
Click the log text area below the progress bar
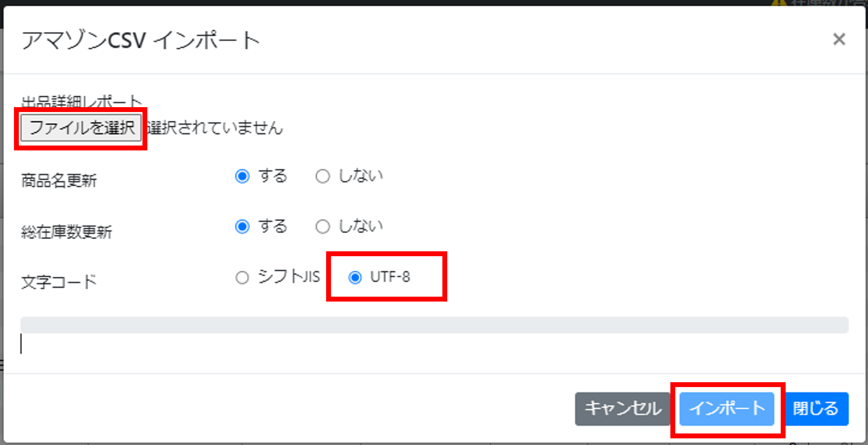click(x=434, y=344)
